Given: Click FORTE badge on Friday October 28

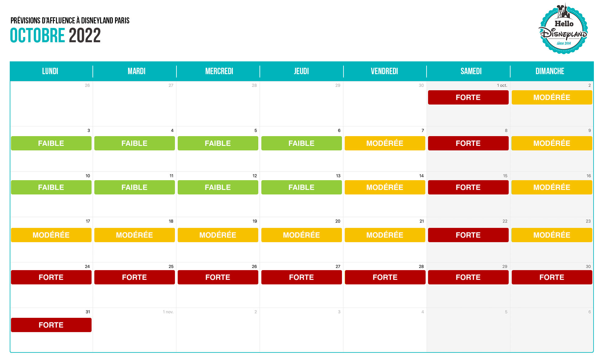Looking at the screenshot, I should click(x=385, y=277).
